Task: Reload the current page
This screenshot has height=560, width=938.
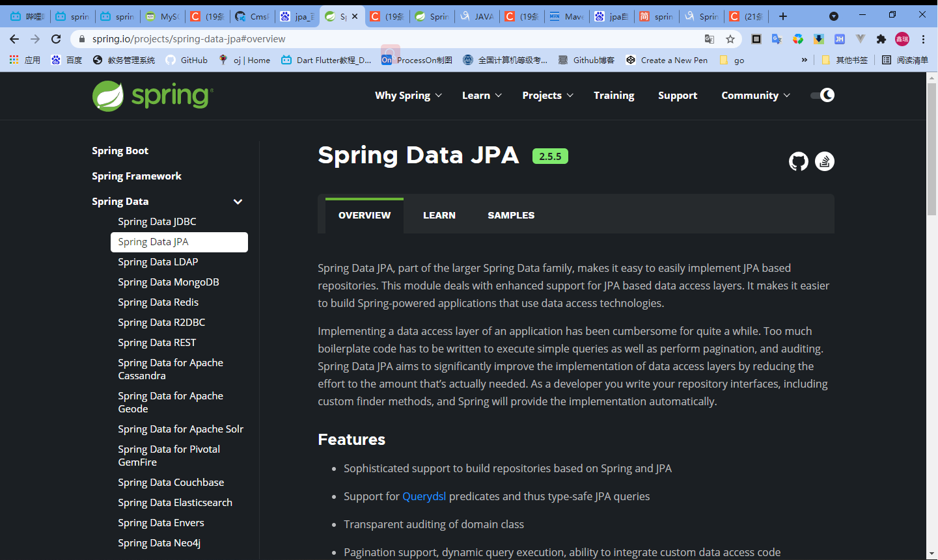Action: (56, 39)
